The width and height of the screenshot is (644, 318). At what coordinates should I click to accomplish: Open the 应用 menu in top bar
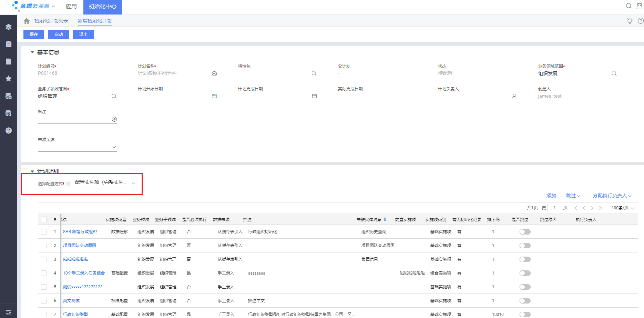pyautogui.click(x=71, y=7)
